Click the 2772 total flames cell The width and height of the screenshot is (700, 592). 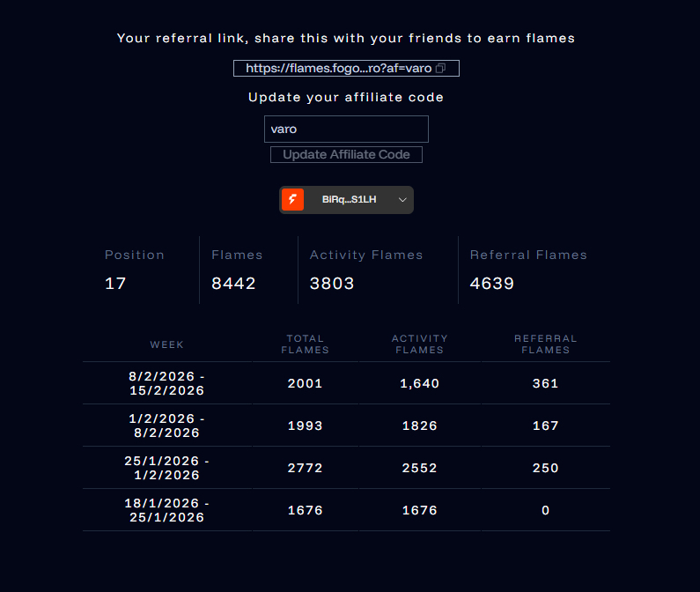[306, 468]
